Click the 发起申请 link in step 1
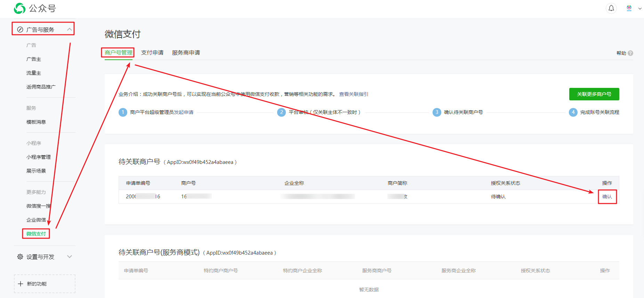Viewport: 644px width, 298px height. click(184, 112)
